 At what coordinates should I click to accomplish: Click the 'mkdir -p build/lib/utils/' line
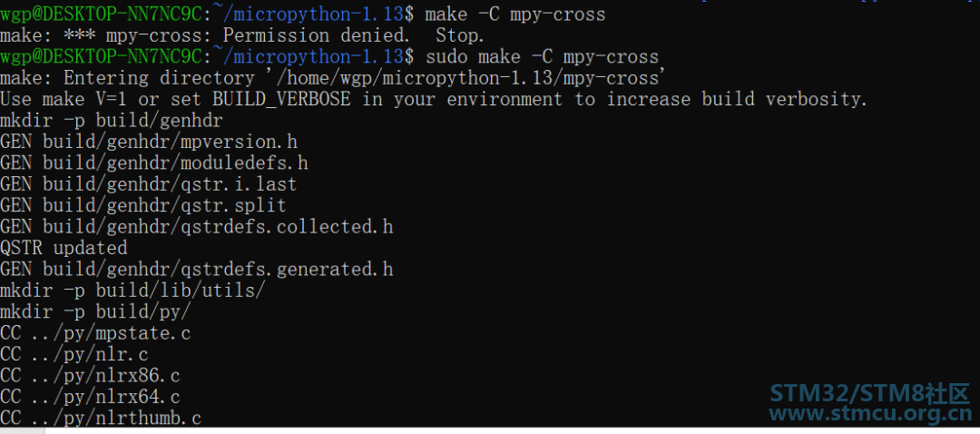[132, 291]
